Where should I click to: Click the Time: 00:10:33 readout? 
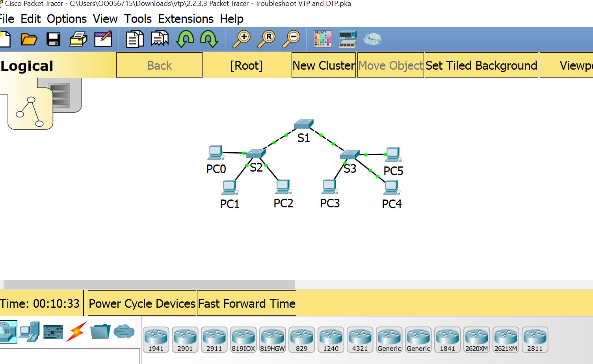[x=40, y=303]
